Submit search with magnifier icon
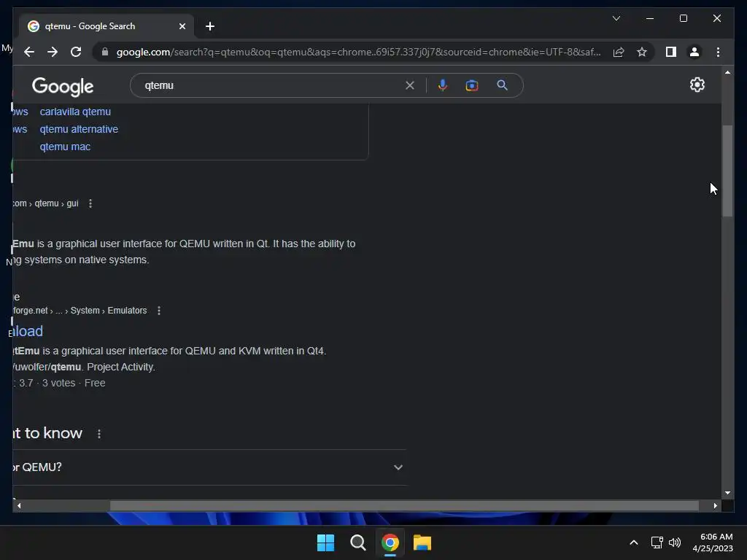 coord(502,85)
